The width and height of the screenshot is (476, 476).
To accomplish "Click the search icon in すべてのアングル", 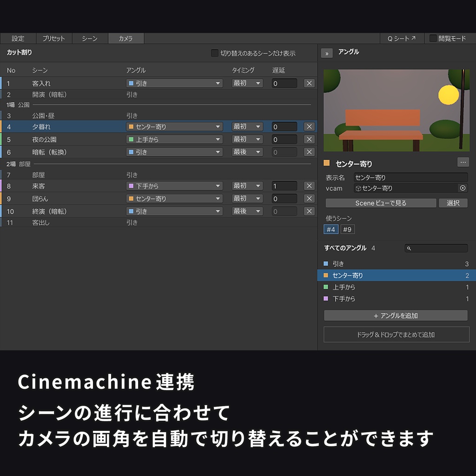I will coord(409,248).
